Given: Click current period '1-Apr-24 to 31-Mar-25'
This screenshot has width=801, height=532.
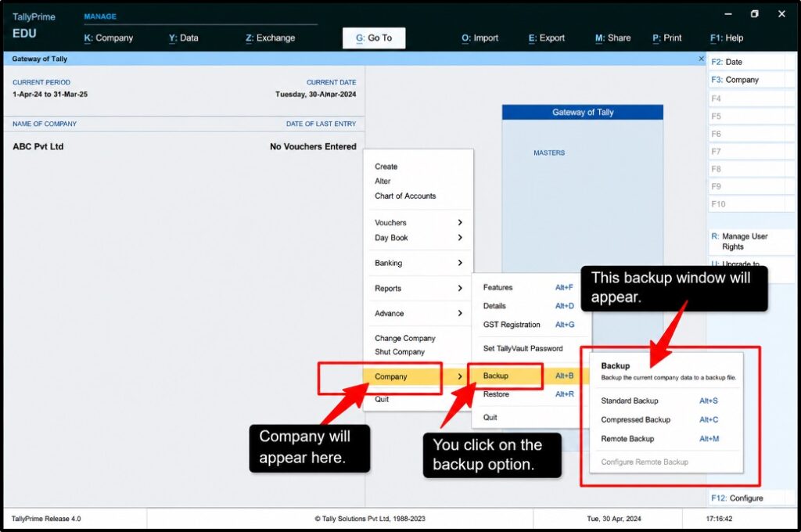Looking at the screenshot, I should click(x=50, y=94).
